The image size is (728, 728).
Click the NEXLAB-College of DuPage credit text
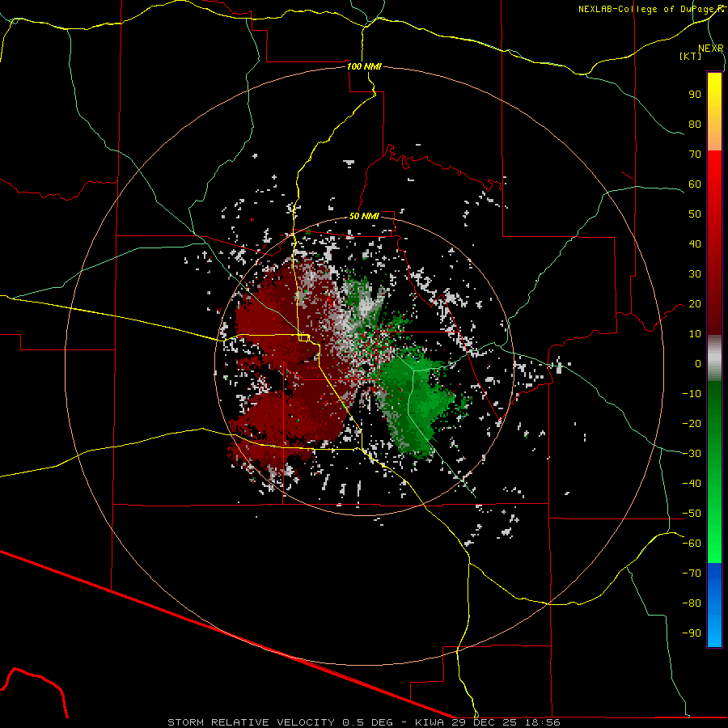pos(648,9)
